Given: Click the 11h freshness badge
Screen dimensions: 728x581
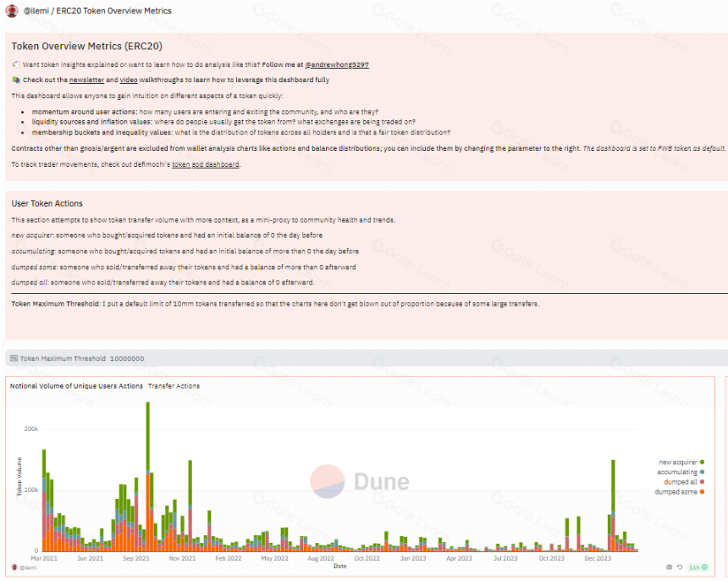Looking at the screenshot, I should pos(698,567).
